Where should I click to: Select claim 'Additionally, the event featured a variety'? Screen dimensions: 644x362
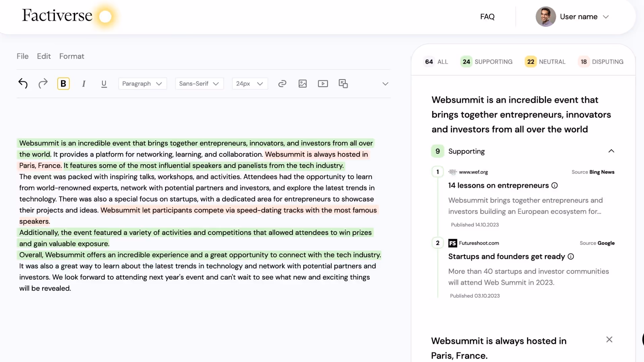point(195,233)
